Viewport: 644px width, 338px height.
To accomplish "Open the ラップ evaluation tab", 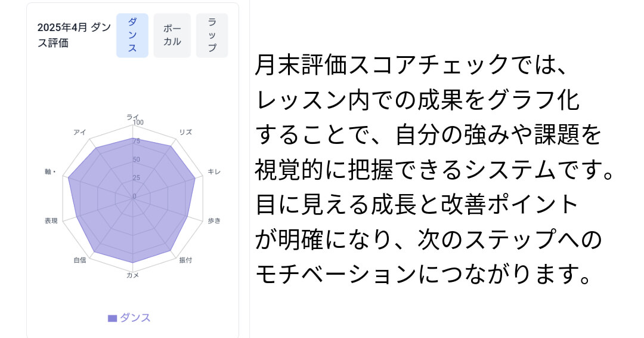I will click(212, 35).
